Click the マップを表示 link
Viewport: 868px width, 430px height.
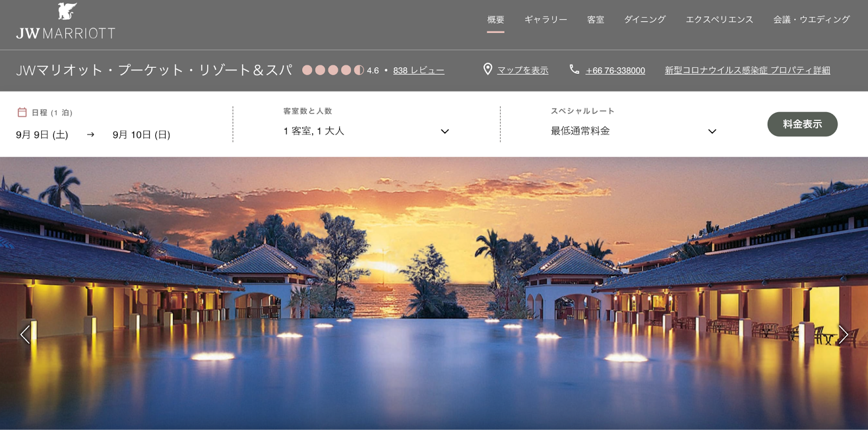pos(522,70)
